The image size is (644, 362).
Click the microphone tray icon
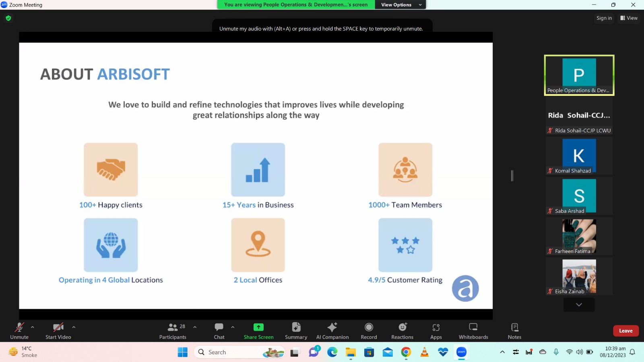pos(556,352)
